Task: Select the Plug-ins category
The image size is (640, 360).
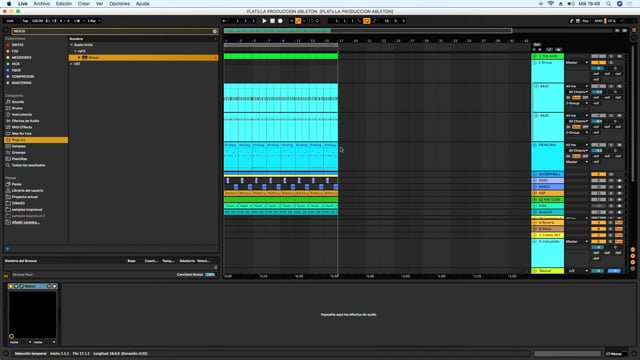Action: click(x=36, y=140)
